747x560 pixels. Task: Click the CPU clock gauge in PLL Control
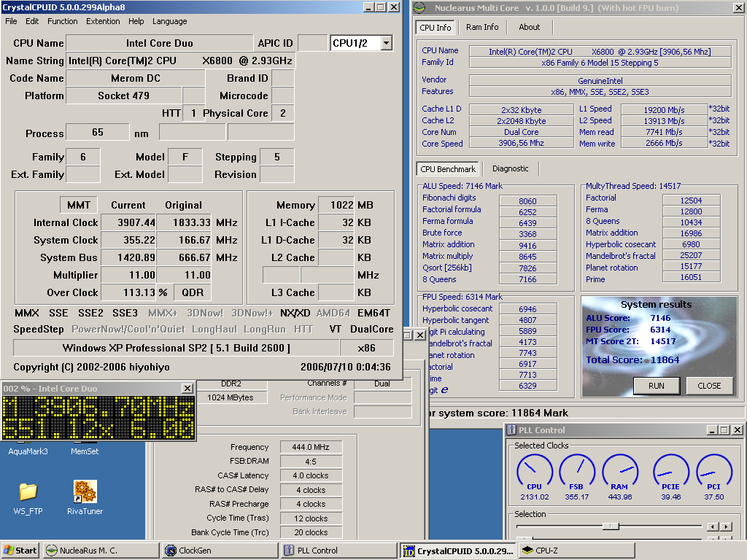click(535, 472)
